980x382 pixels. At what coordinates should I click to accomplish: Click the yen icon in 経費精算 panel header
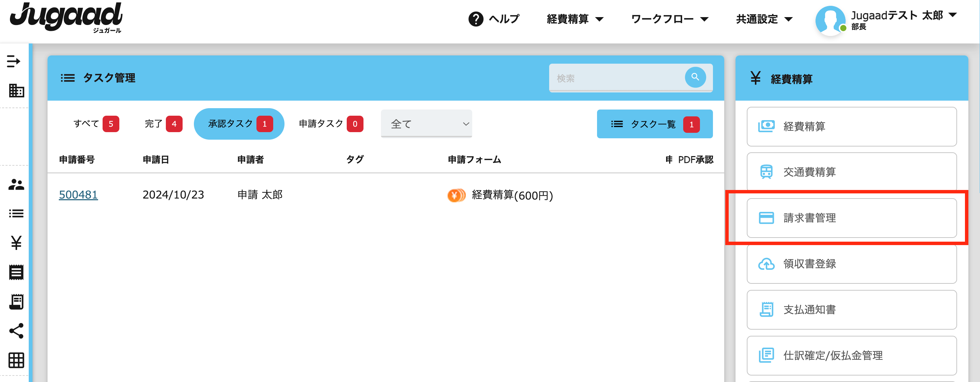point(756,78)
